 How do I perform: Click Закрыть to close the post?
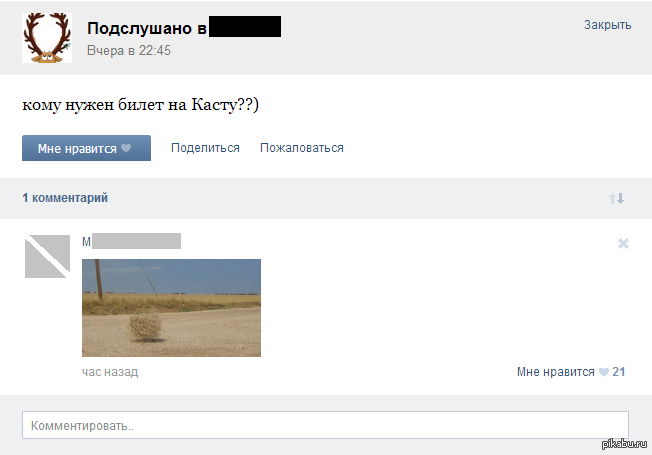pyautogui.click(x=608, y=25)
